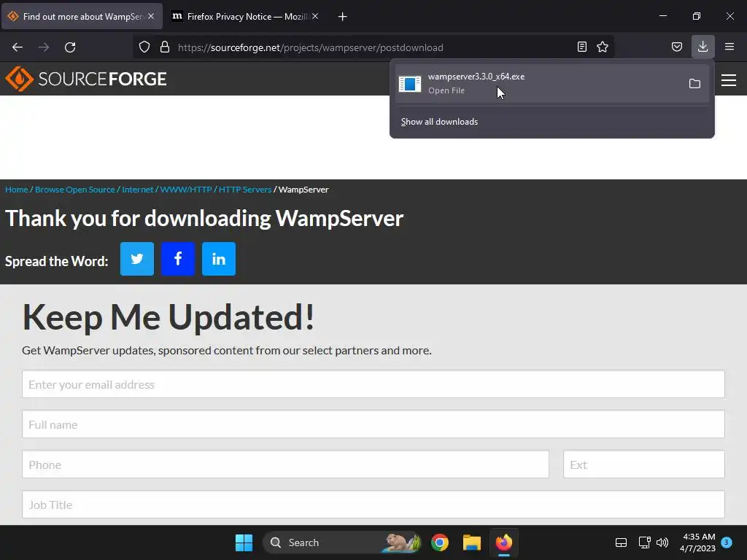This screenshot has width=747, height=560.
Task: Open network status tray icon
Action: [x=644, y=542]
